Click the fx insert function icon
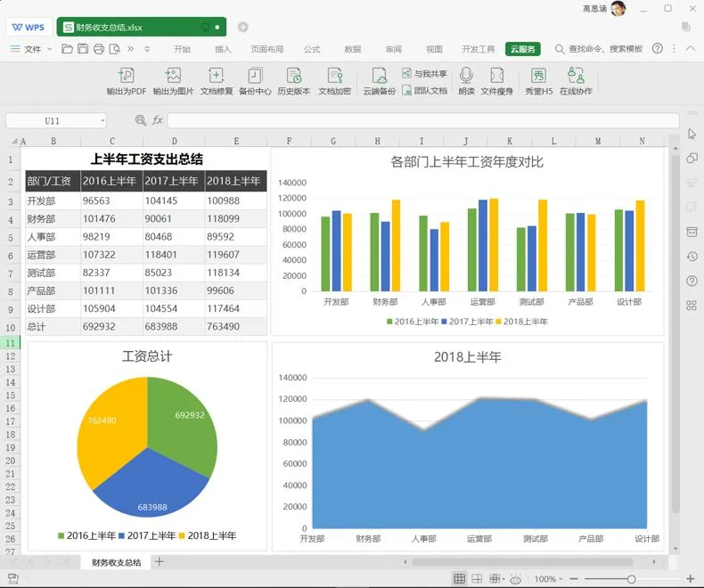 (157, 120)
